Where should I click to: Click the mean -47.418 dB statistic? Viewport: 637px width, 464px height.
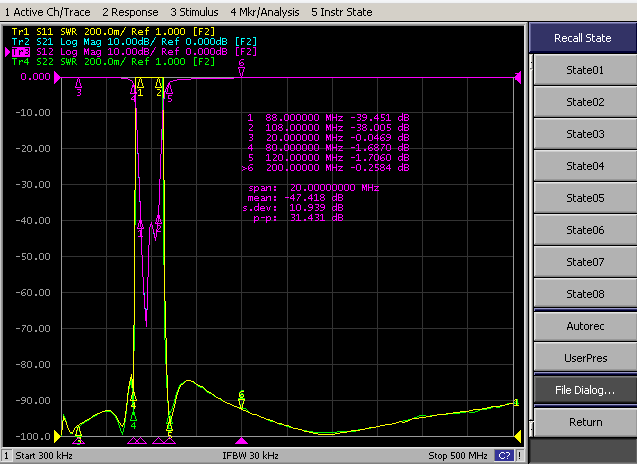tap(295, 198)
